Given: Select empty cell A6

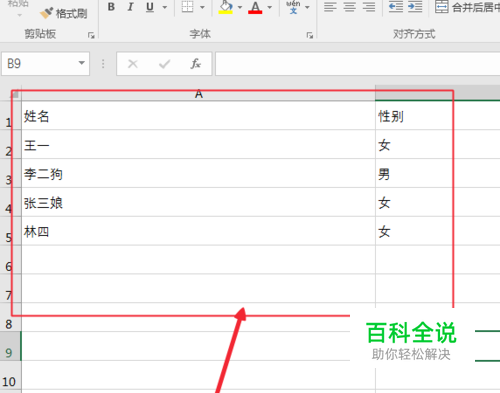Looking at the screenshot, I should 199,260.
